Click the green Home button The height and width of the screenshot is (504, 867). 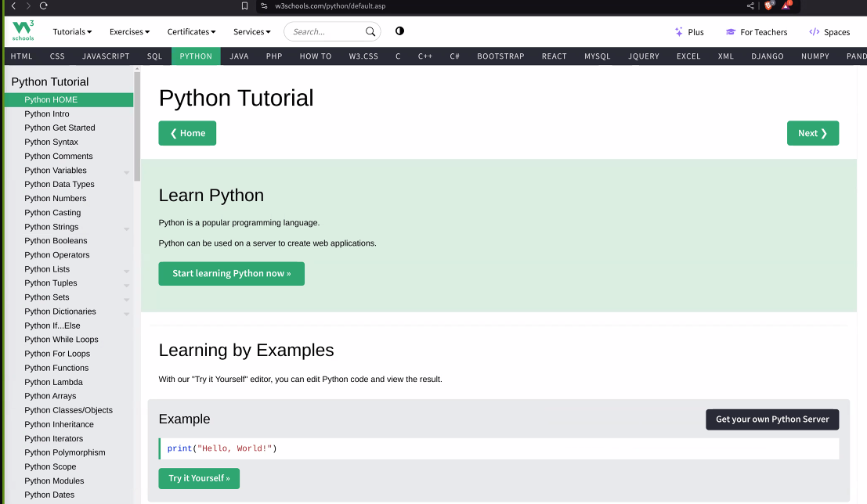(x=187, y=133)
